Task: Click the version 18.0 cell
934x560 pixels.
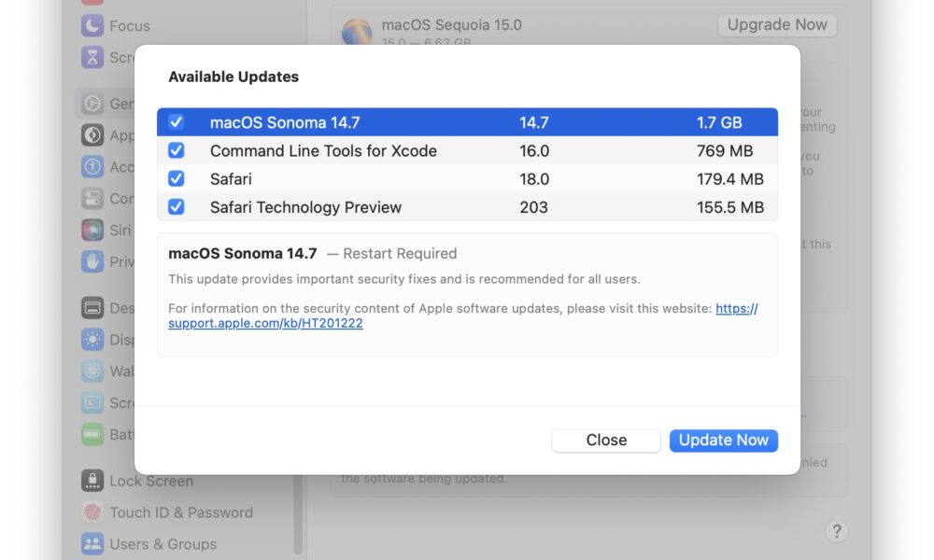Action: [x=534, y=178]
